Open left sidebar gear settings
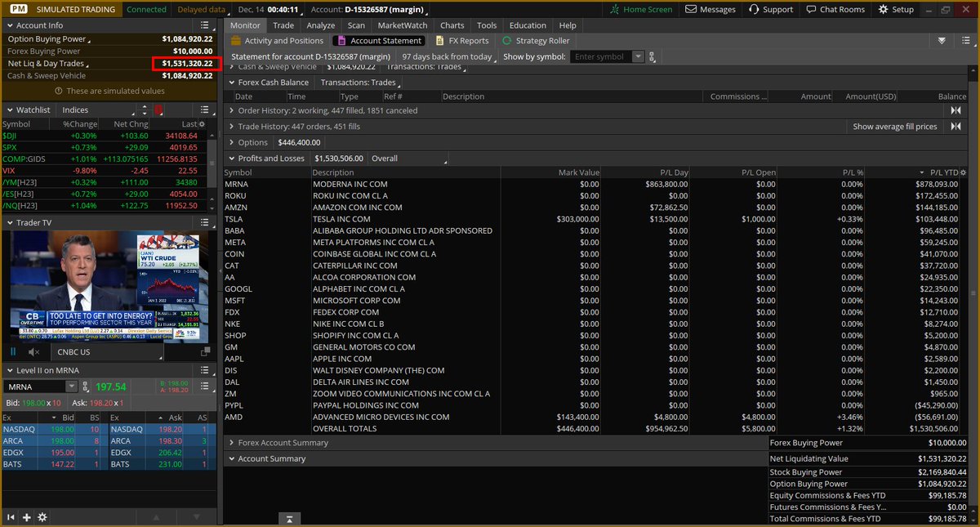The height and width of the screenshot is (527, 980). click(42, 517)
